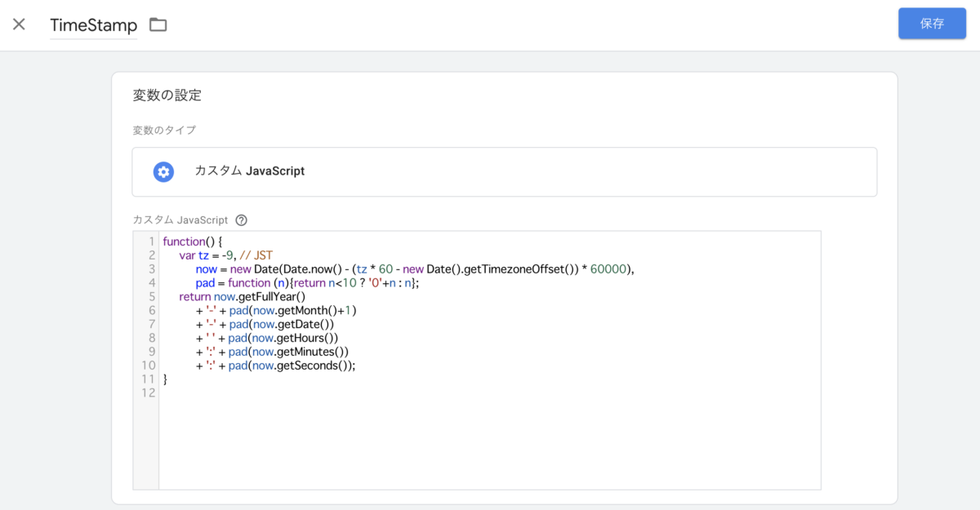Open the help icon beside カスタム JavaScript label

(241, 220)
